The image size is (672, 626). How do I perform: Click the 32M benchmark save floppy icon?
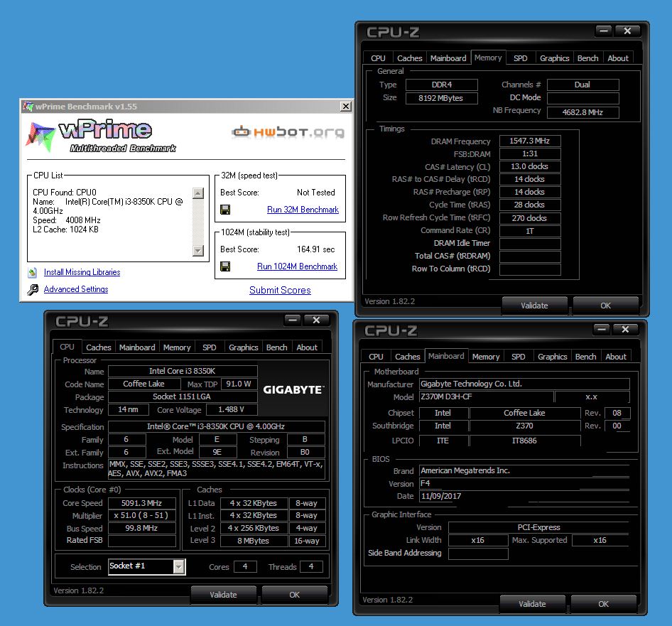tap(225, 210)
